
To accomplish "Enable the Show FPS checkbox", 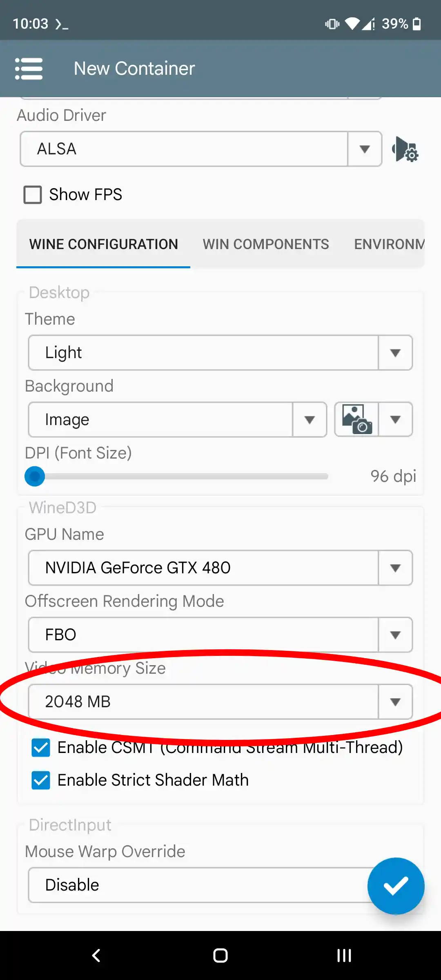I will pos(33,195).
